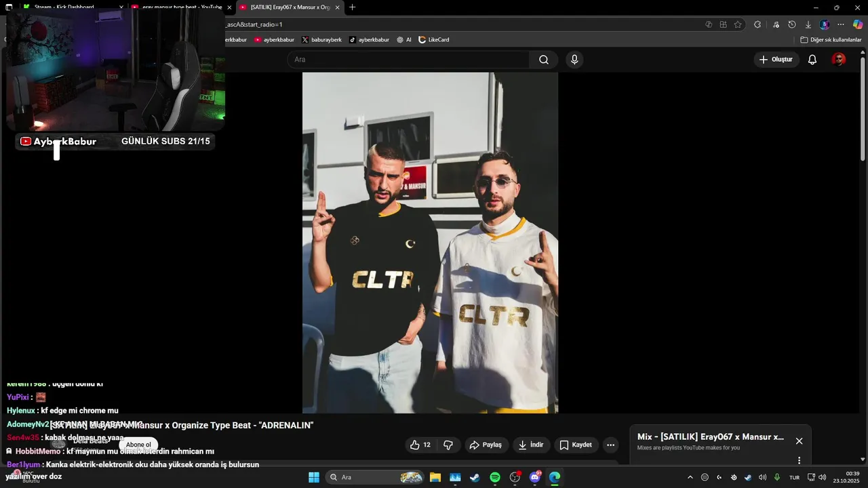Open the browser profile avatar
The image size is (868, 488).
tap(824, 24)
